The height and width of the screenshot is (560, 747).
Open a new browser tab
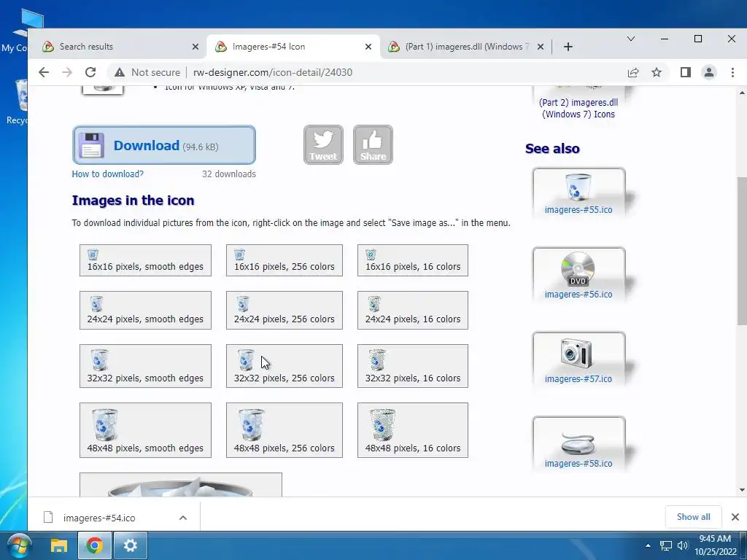(568, 47)
